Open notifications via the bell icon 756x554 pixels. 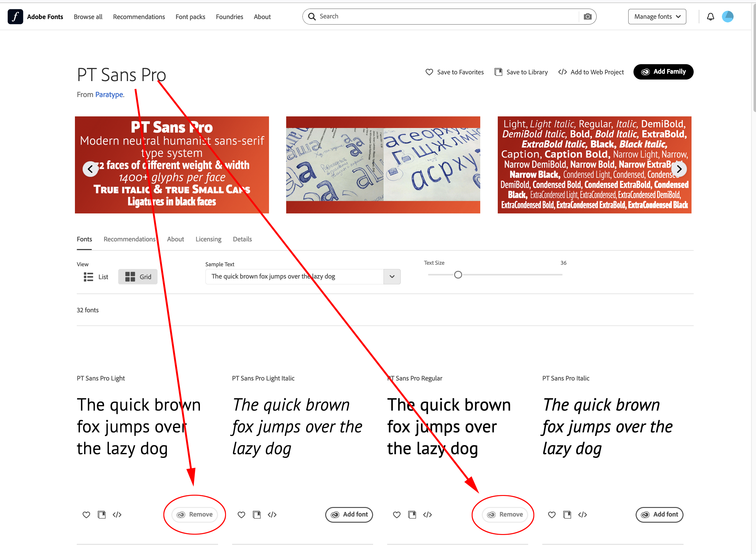[x=711, y=16]
